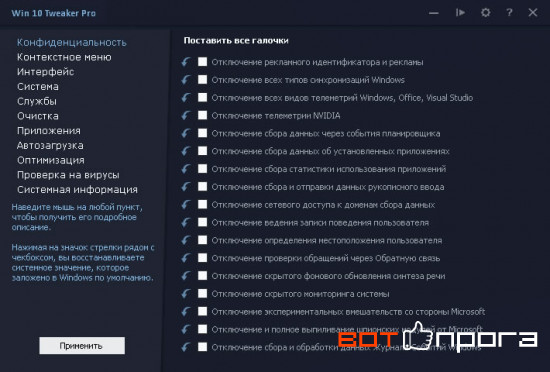550x372 pixels.
Task: Restore default for Windows, Office telemetry option
Action: click(186, 98)
